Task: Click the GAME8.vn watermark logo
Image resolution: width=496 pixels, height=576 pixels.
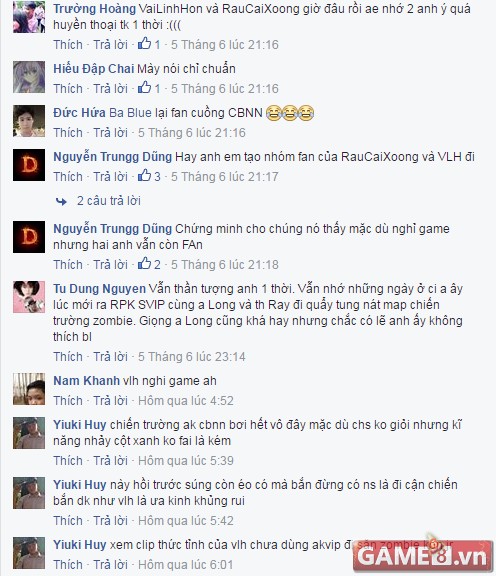Action: click(423, 555)
